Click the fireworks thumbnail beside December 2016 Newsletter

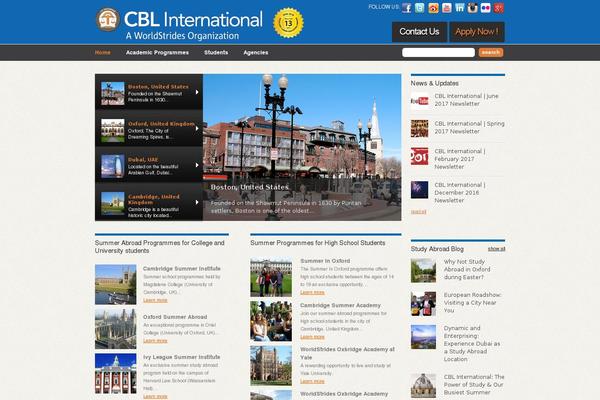[419, 190]
